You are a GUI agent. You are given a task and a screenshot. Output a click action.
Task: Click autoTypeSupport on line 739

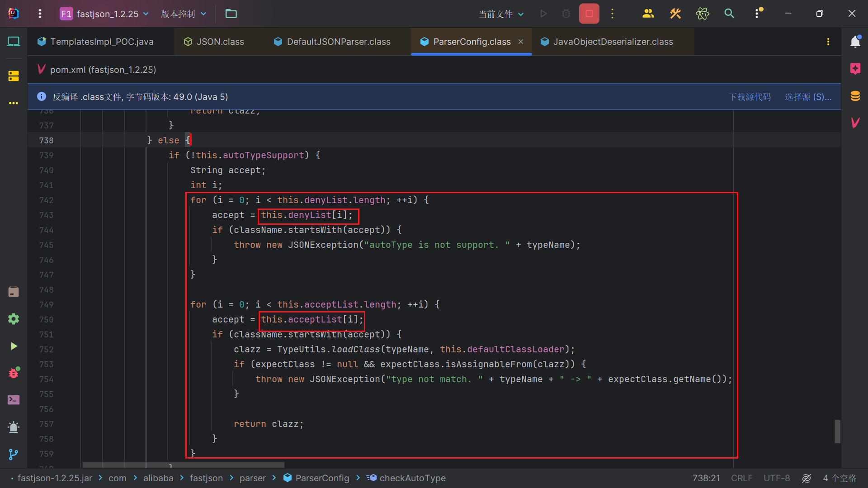[x=264, y=156]
